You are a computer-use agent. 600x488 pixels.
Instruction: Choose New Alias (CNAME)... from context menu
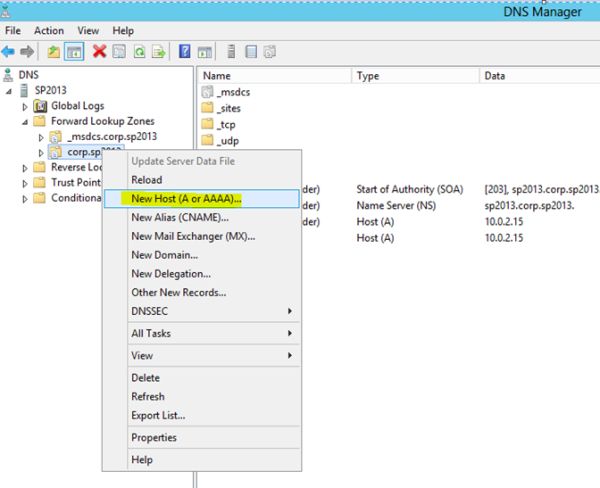(x=202, y=217)
